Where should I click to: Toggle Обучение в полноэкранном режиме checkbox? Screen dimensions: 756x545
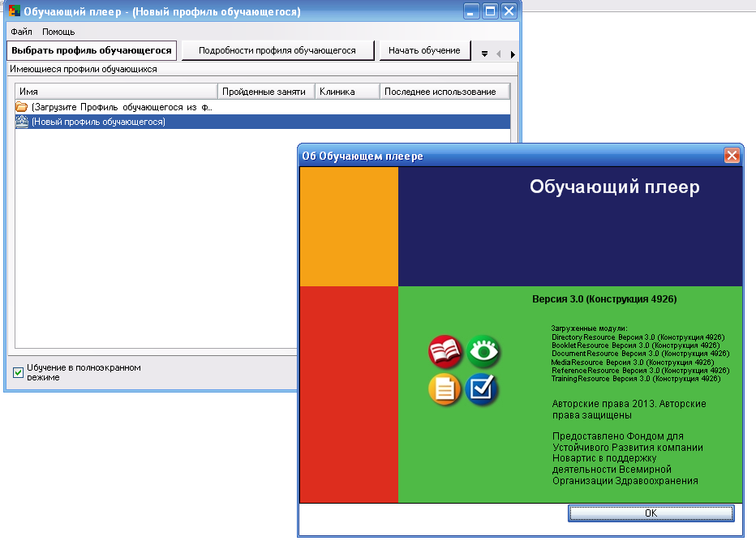coord(19,372)
